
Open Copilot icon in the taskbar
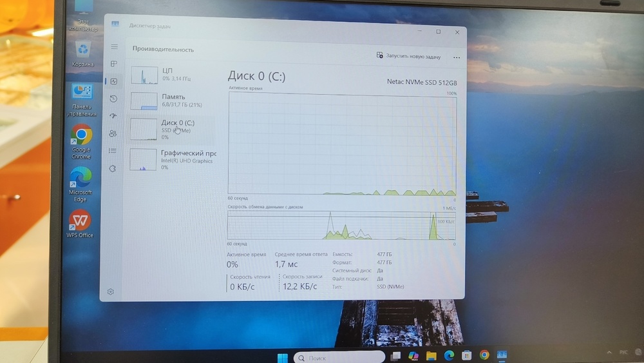(413, 356)
